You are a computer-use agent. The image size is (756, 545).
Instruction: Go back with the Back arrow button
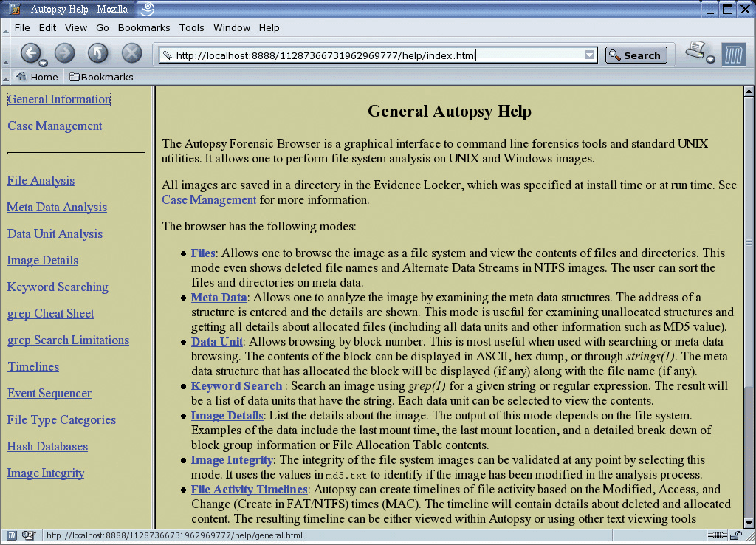tap(30, 53)
